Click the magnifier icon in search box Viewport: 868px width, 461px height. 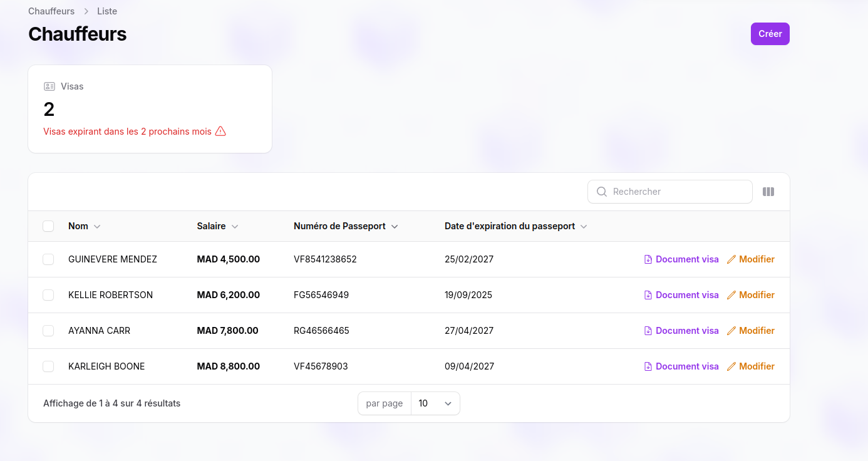pos(602,192)
